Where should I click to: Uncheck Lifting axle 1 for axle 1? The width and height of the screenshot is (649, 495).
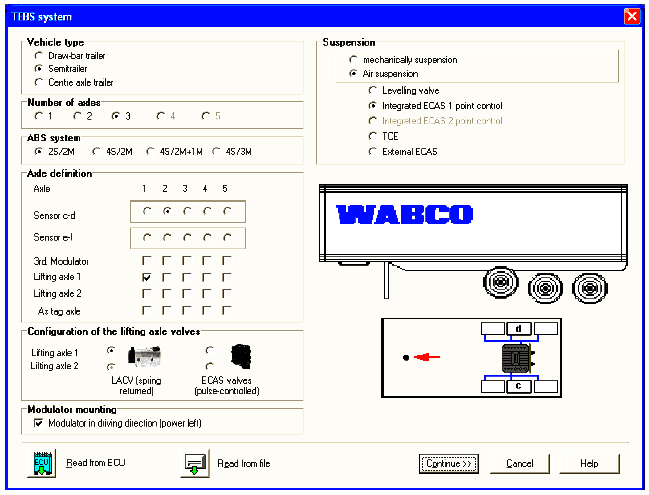pyautogui.click(x=147, y=277)
